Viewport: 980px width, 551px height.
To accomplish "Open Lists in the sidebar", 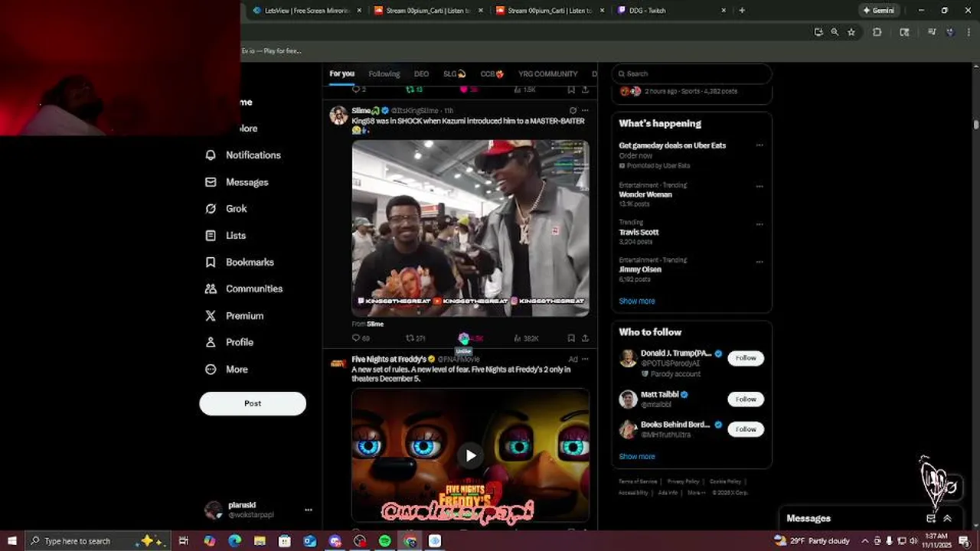I will click(225, 236).
